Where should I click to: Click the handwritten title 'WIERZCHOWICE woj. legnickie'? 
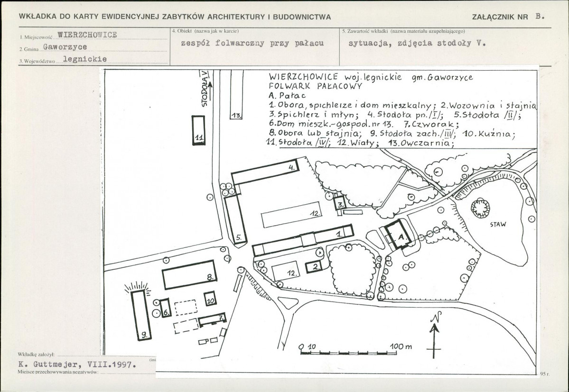[336, 77]
